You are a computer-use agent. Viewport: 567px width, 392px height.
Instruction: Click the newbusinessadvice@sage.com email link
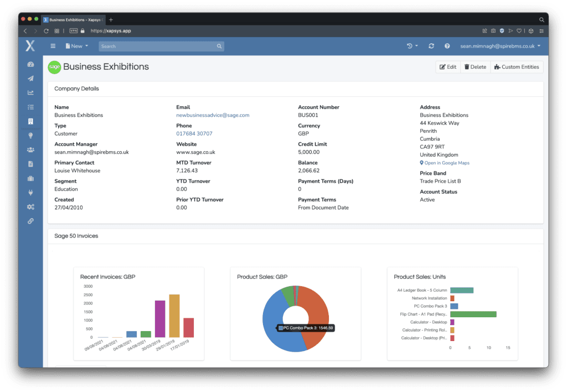point(213,115)
